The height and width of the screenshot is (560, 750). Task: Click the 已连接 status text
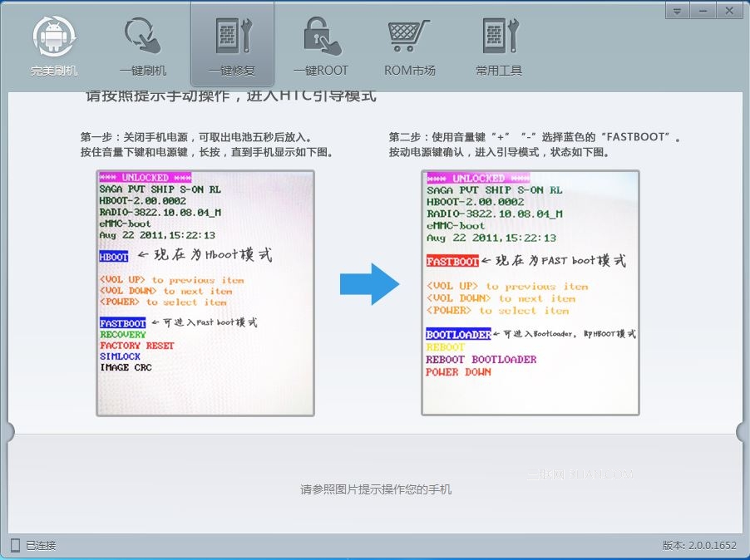tap(41, 545)
